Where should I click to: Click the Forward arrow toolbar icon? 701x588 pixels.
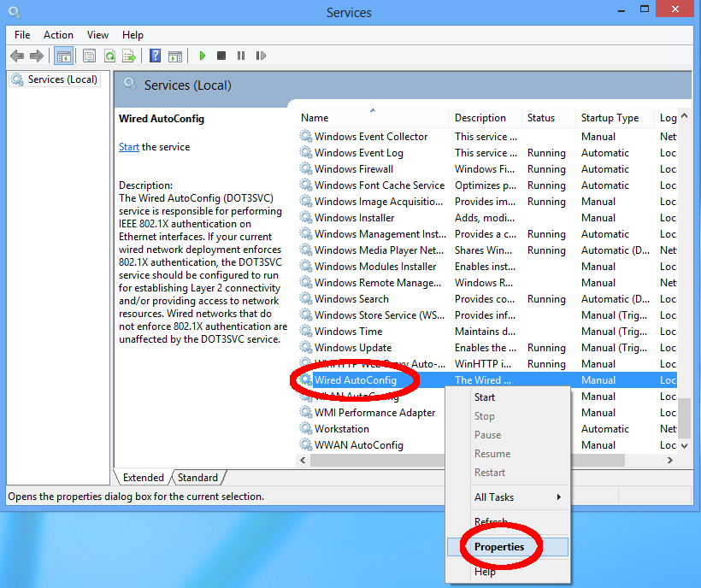coord(37,56)
